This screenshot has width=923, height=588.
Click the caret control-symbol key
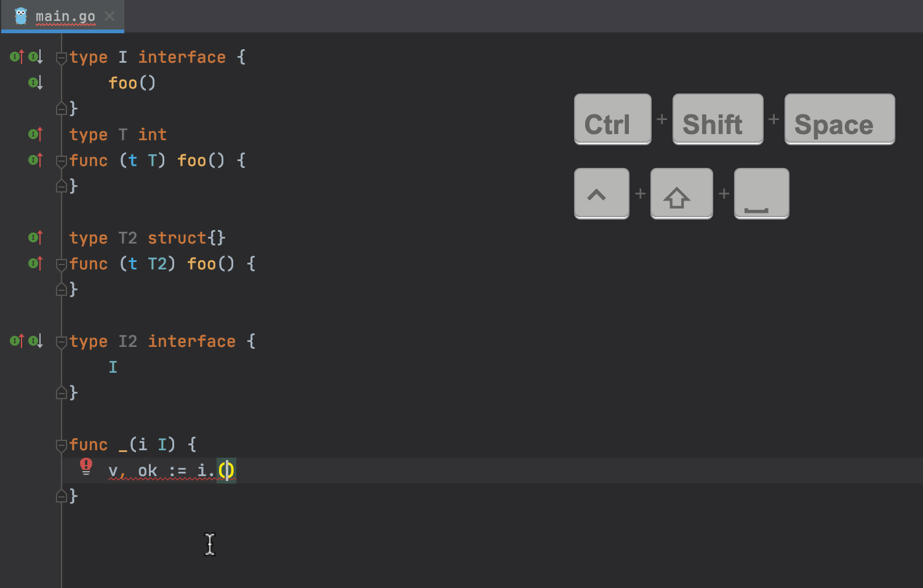point(602,194)
